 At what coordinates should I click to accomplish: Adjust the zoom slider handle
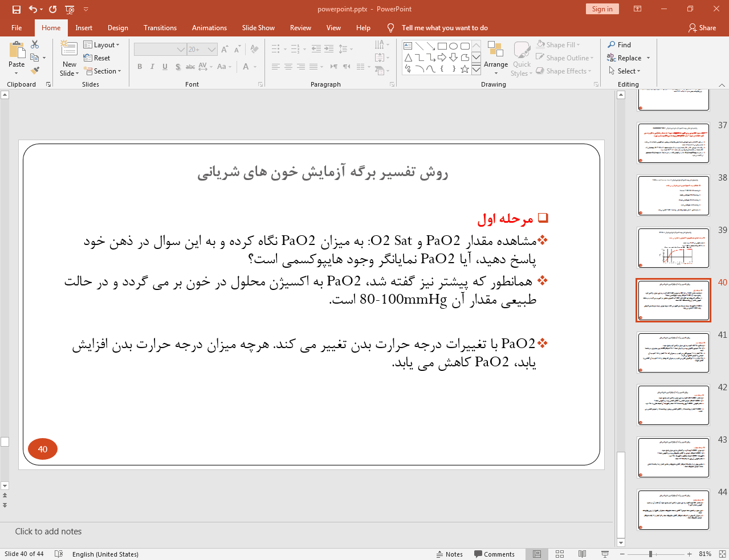(650, 554)
